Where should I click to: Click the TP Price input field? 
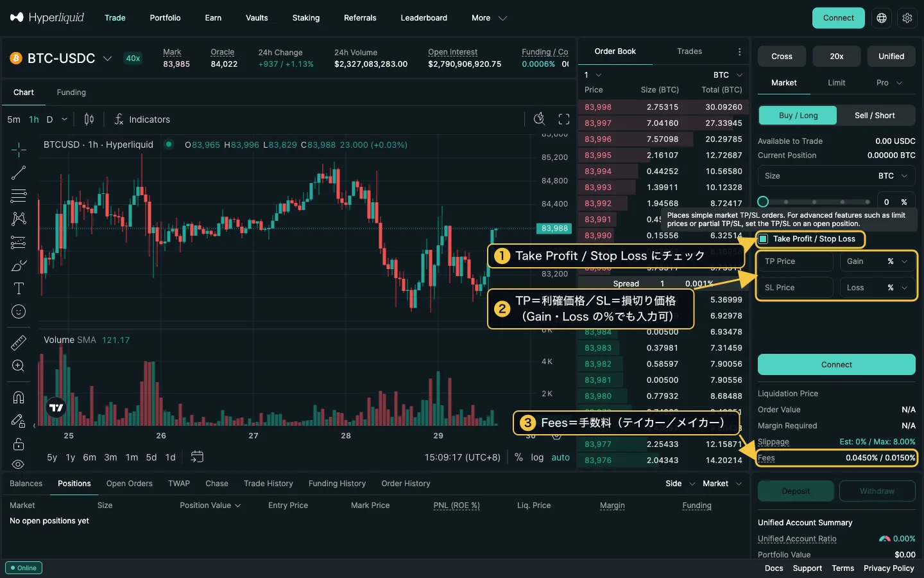click(x=796, y=261)
